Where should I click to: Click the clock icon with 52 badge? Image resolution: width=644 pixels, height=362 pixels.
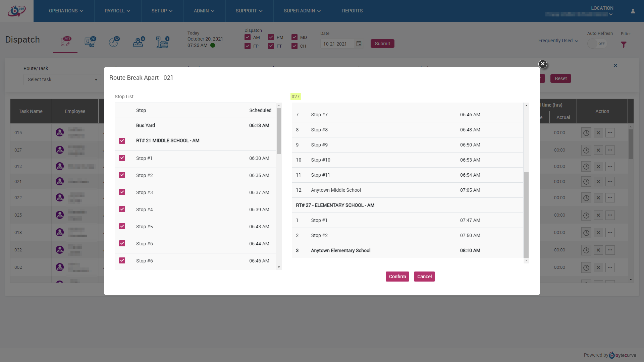tap(114, 42)
